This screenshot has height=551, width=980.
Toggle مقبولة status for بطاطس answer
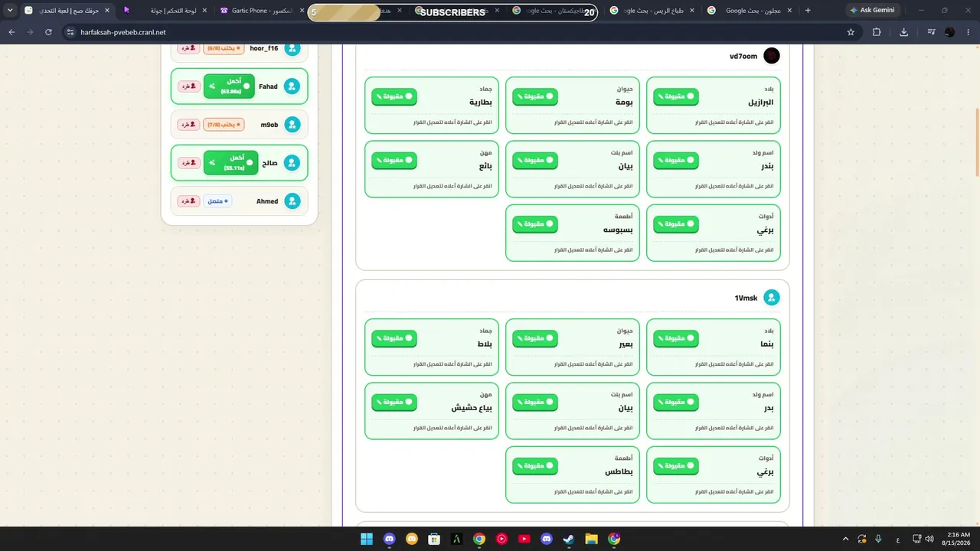click(x=535, y=465)
